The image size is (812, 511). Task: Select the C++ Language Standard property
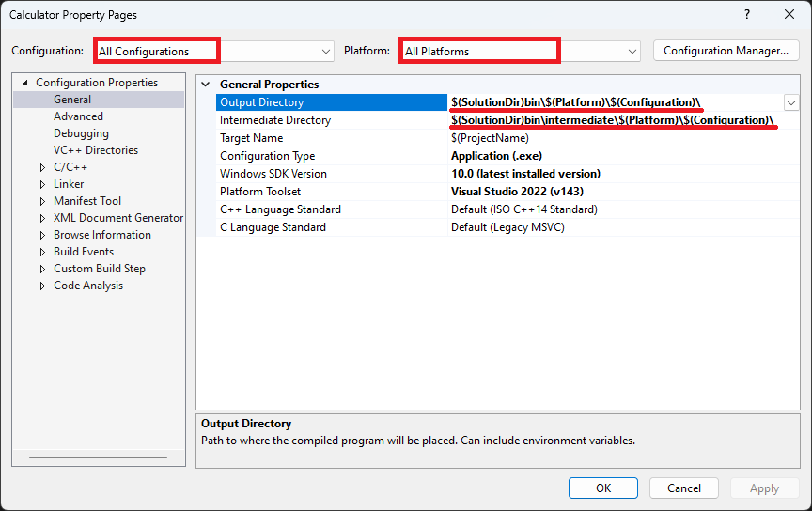point(507,209)
